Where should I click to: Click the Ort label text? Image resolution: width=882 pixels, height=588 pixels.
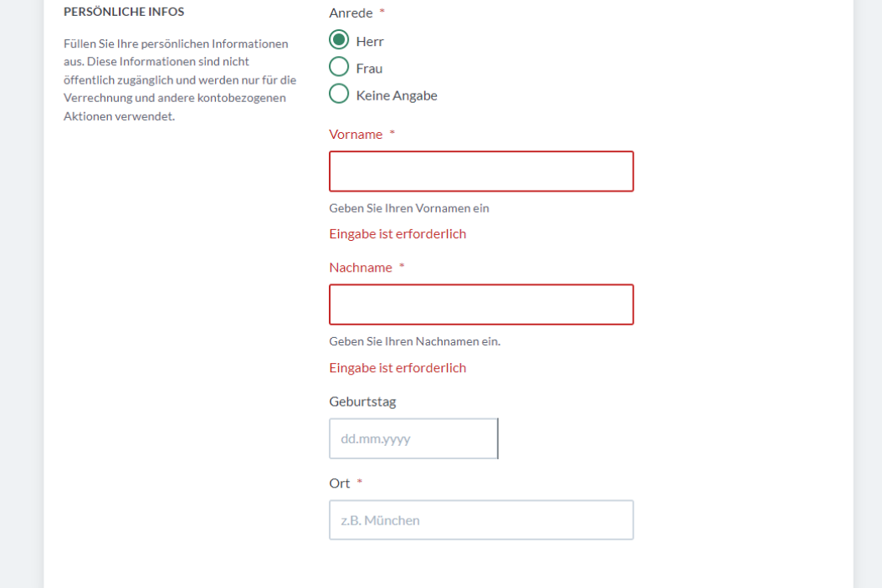[339, 483]
